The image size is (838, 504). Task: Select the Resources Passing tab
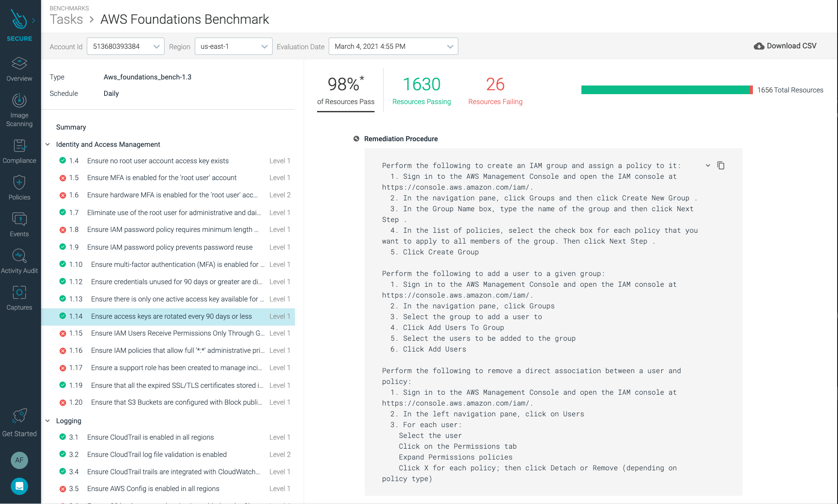(421, 90)
